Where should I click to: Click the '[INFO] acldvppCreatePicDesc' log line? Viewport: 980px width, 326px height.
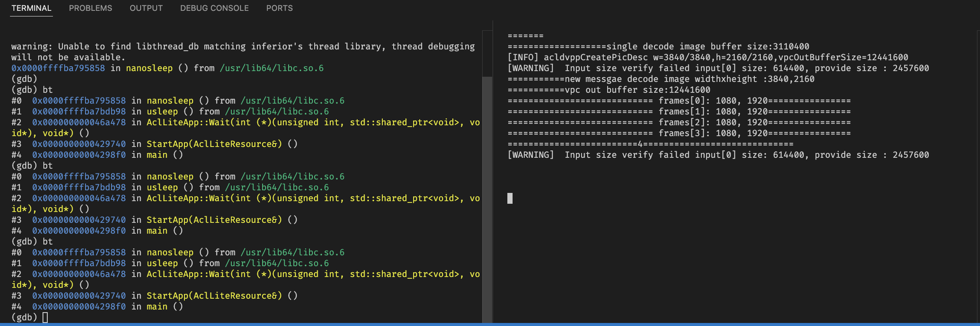[708, 57]
